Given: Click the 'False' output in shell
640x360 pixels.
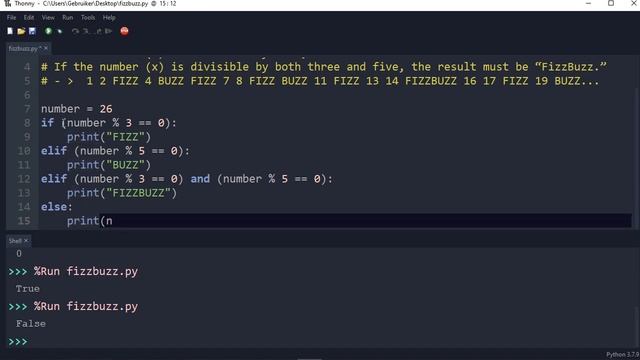Looking at the screenshot, I should (x=31, y=324).
